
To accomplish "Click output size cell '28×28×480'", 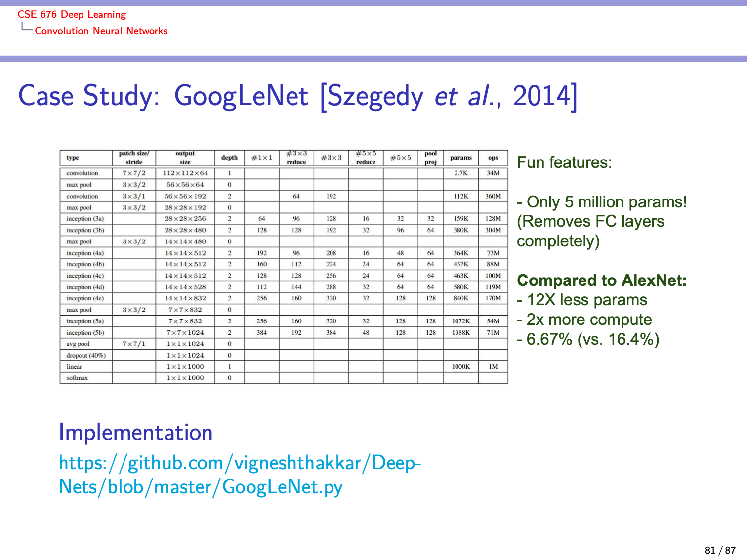I will pos(185,230).
